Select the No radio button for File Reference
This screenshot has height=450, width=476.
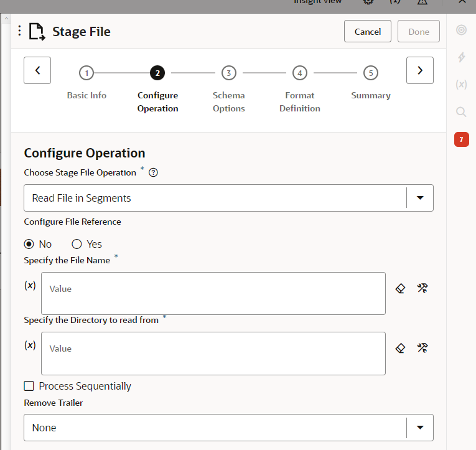pos(29,244)
